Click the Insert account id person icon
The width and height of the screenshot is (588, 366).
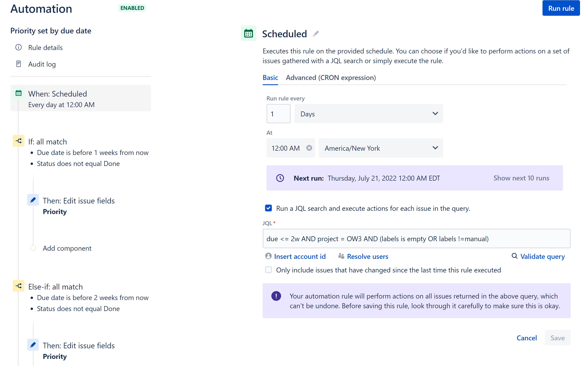tap(268, 256)
